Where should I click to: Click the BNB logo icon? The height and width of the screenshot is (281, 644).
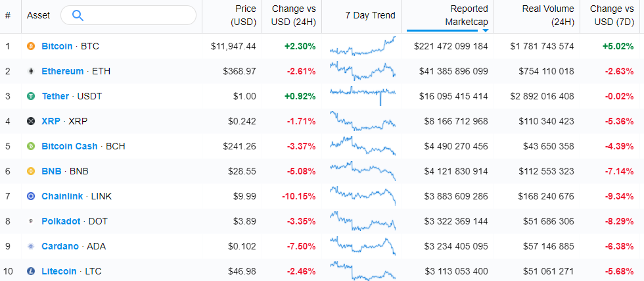(30, 171)
